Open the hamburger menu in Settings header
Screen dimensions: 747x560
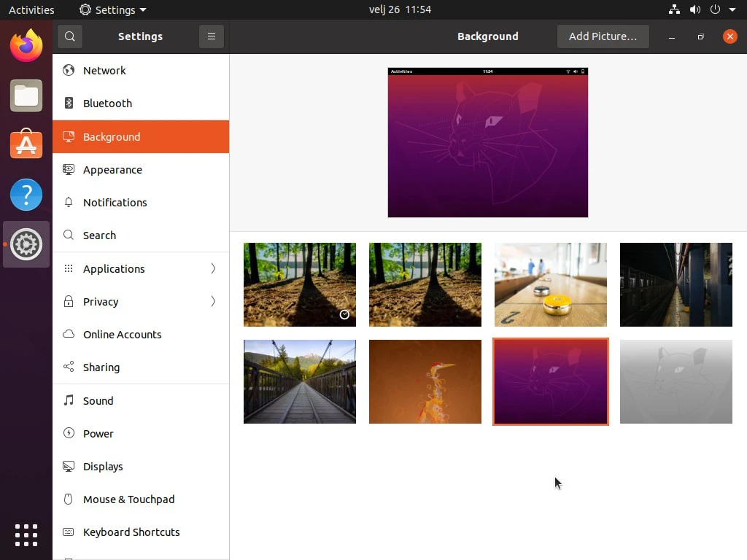tap(212, 36)
